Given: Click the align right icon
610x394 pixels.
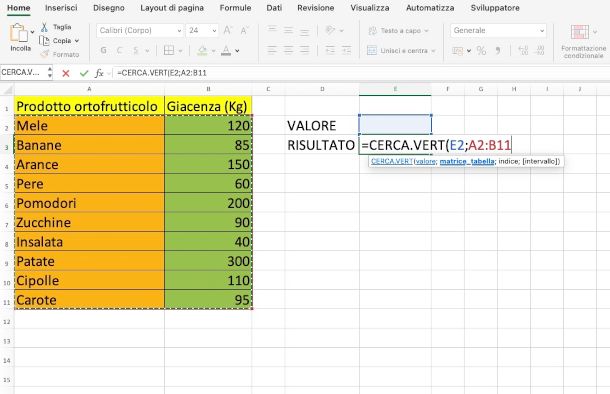Looking at the screenshot, I should [305, 50].
